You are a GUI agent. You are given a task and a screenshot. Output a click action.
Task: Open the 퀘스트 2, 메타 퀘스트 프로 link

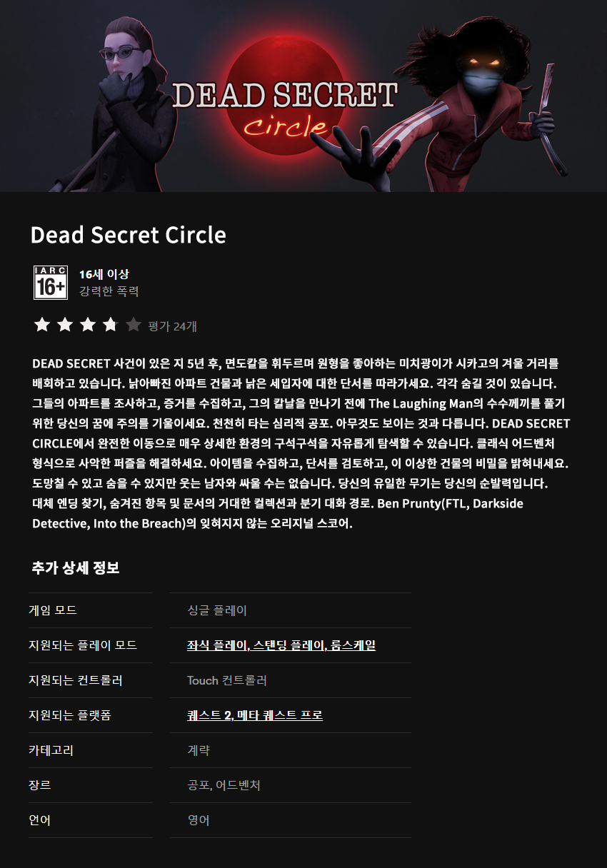[255, 715]
